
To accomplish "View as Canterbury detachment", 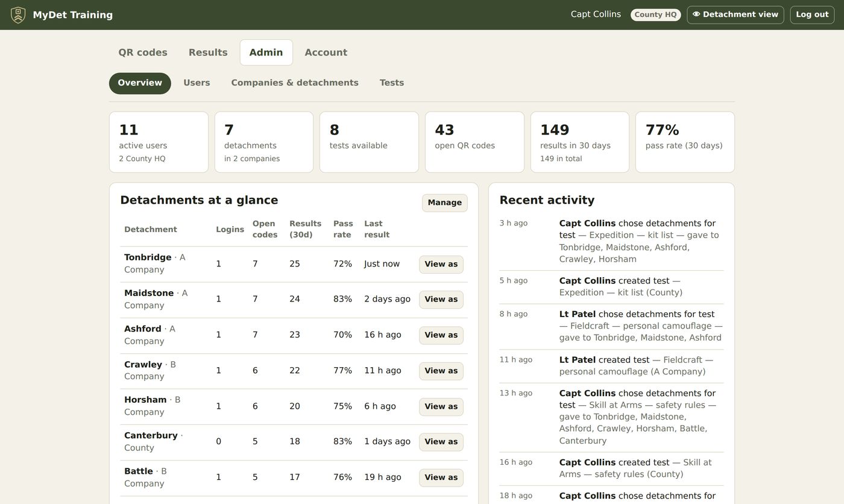I will pos(441,442).
